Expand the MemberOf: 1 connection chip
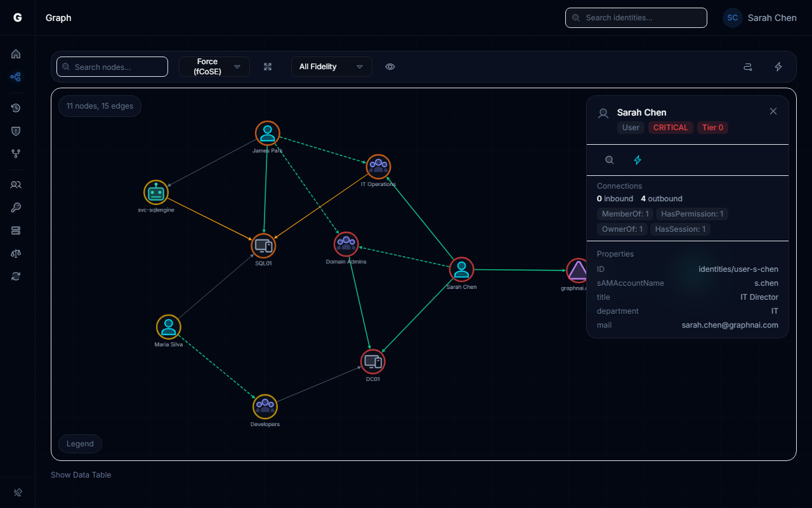Viewport: 812px width, 508px height. (625, 214)
